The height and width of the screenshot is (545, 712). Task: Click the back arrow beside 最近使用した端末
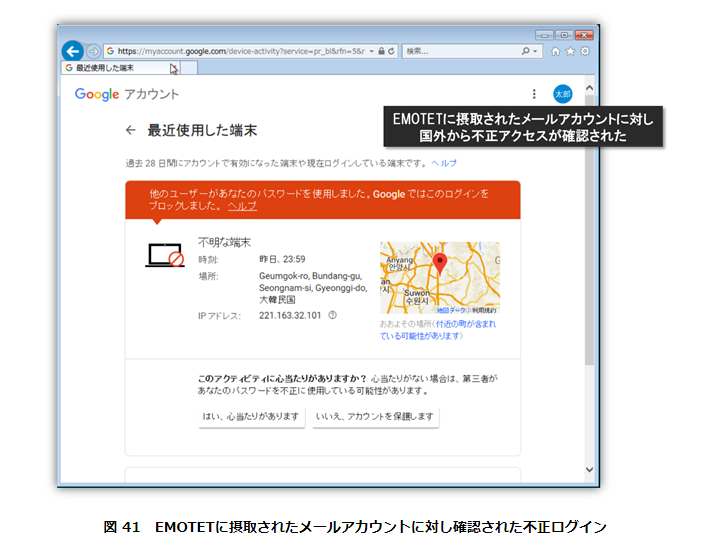[130, 130]
